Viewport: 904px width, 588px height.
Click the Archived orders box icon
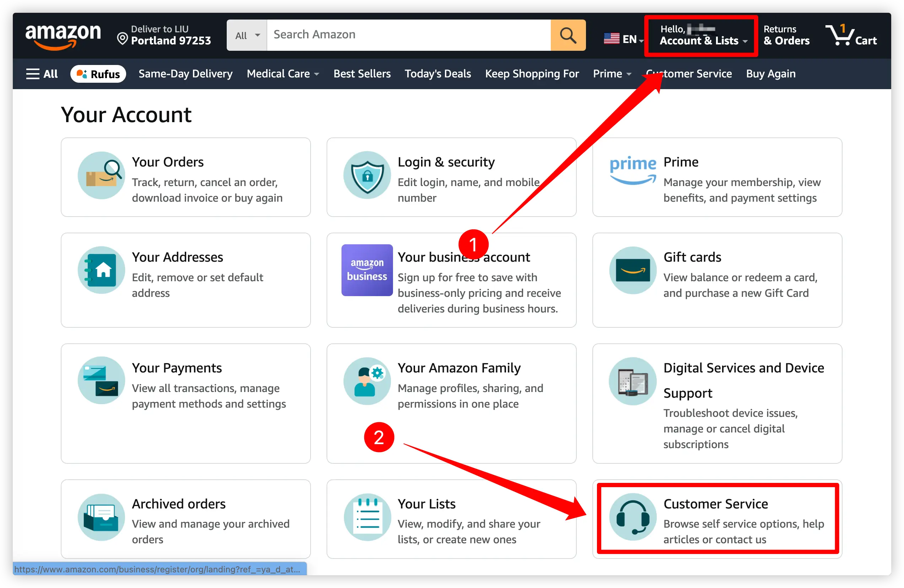click(101, 517)
